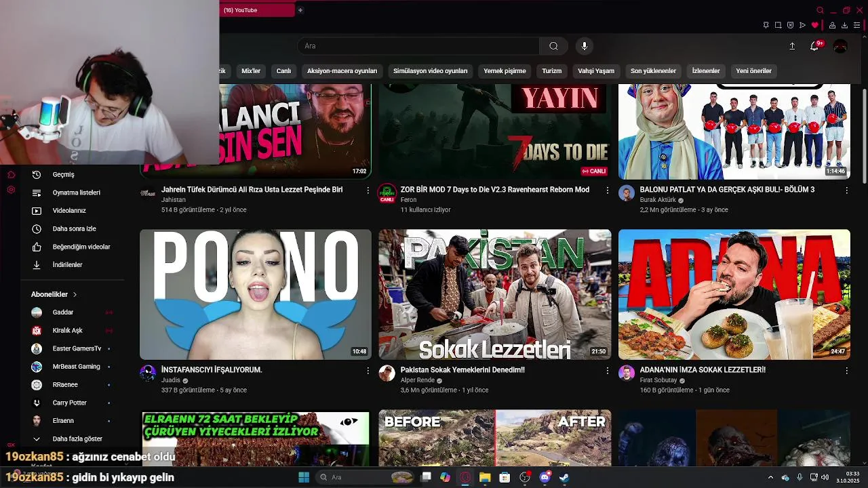868x488 pixels.
Task: Open Task View in the taskbar
Action: point(426,477)
